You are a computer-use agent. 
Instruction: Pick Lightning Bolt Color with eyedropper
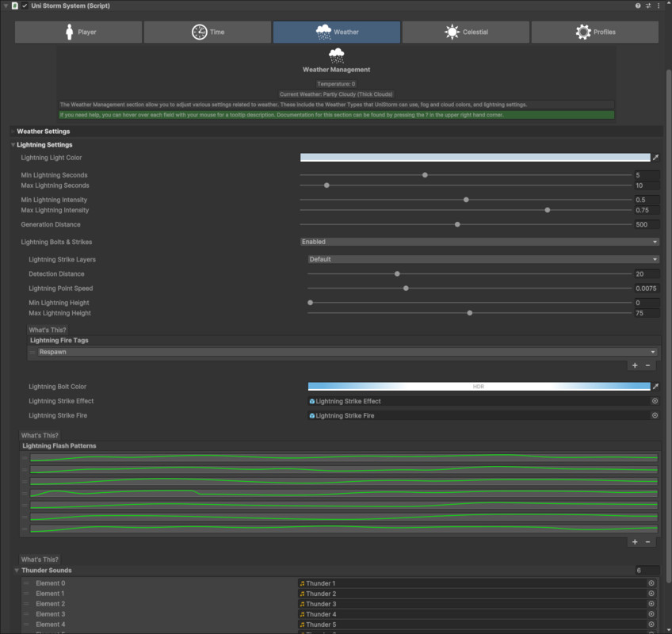click(x=655, y=386)
